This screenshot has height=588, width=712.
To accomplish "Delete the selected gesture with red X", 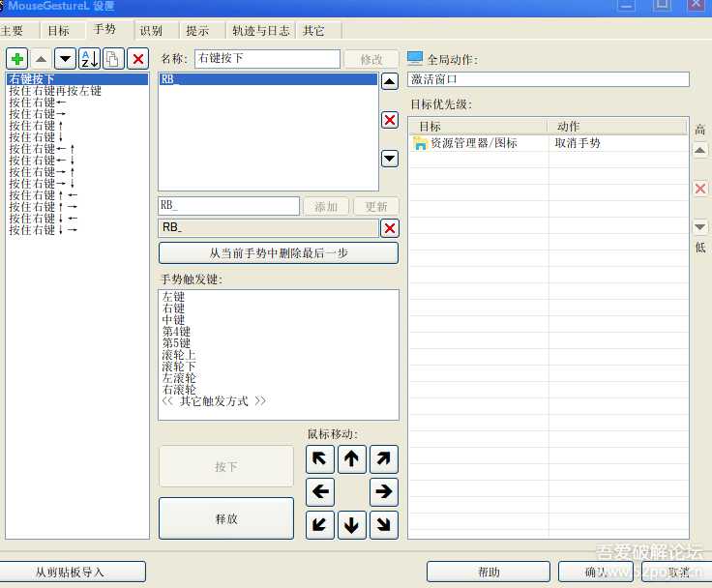I will [x=137, y=59].
